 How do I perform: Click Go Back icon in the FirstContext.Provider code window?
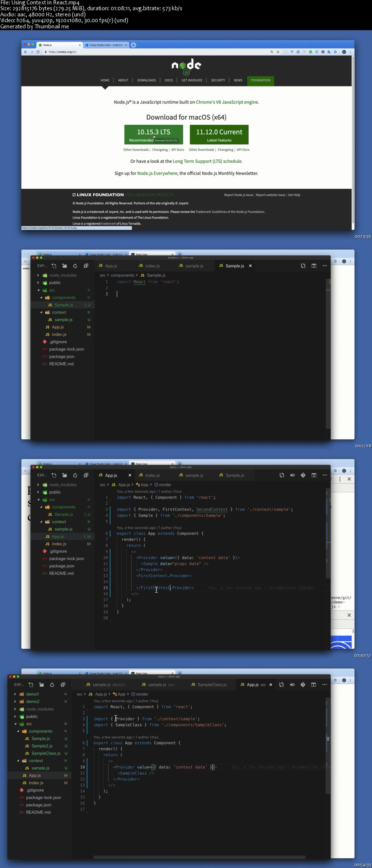(x=292, y=475)
